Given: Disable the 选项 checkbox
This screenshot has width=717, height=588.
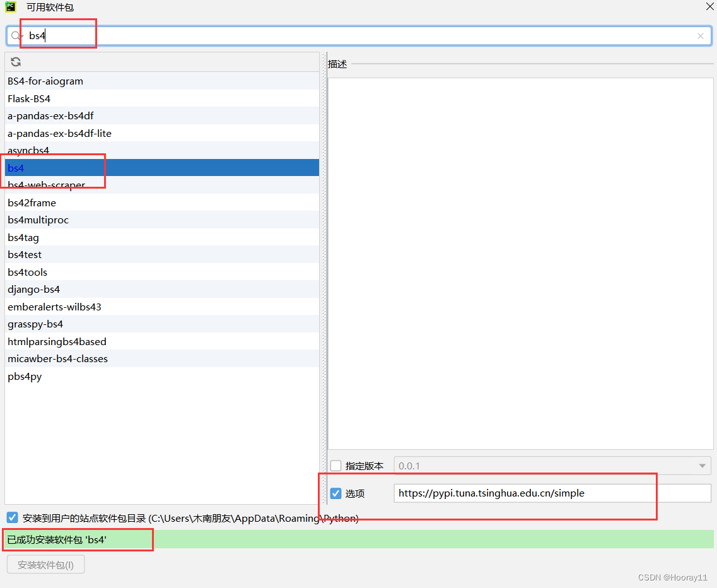Looking at the screenshot, I should 335,493.
